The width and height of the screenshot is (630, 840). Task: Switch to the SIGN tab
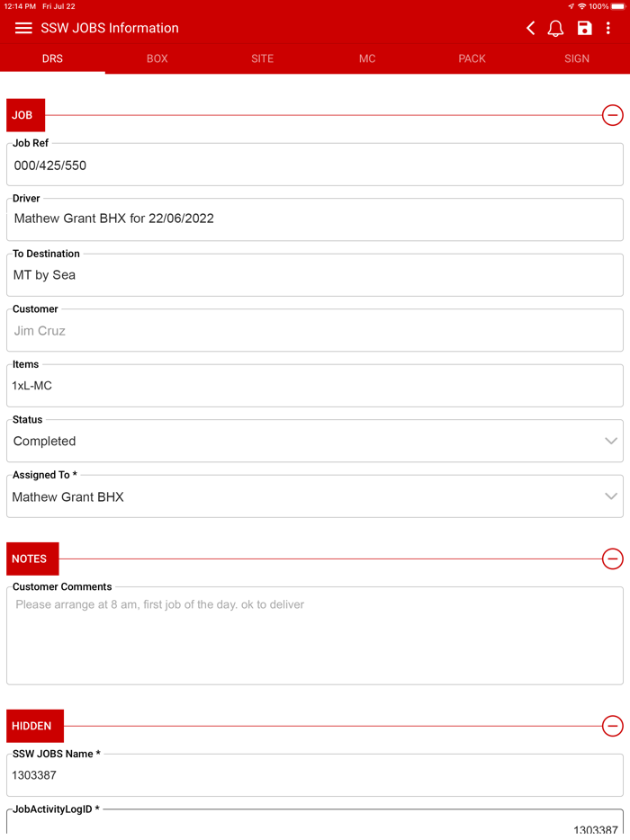(x=577, y=58)
